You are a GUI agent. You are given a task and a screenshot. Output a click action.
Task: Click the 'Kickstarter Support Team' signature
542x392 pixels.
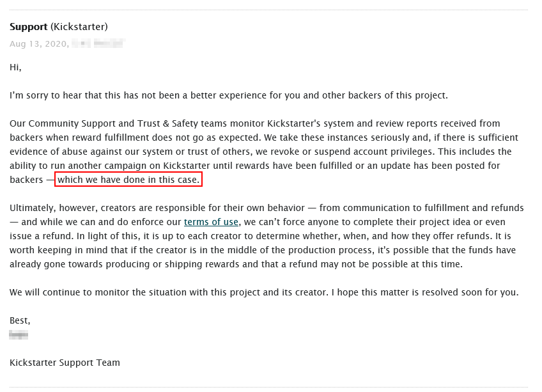(65, 363)
